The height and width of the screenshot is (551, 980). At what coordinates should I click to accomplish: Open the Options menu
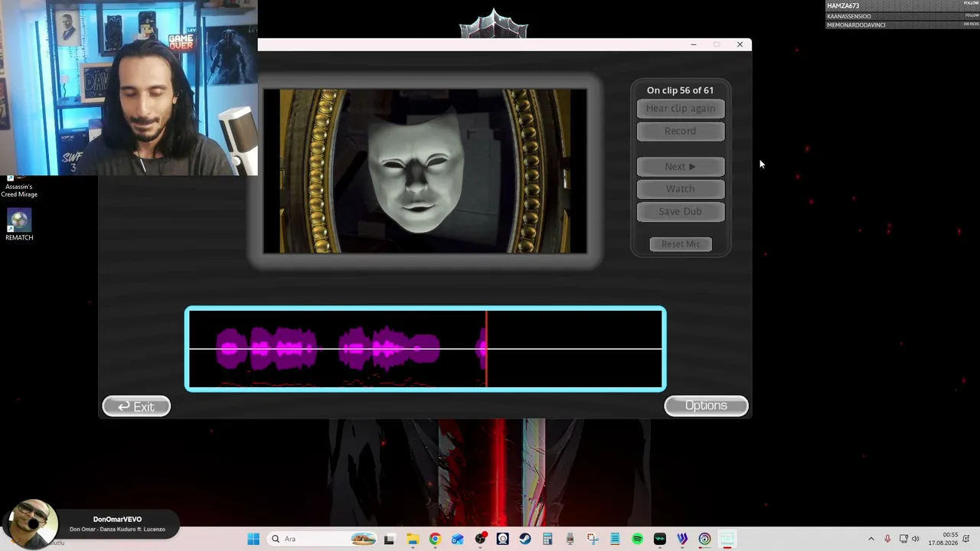[706, 406]
